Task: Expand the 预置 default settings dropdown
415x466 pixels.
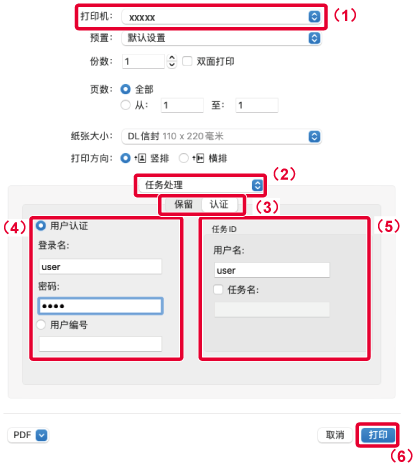Action: [221, 38]
